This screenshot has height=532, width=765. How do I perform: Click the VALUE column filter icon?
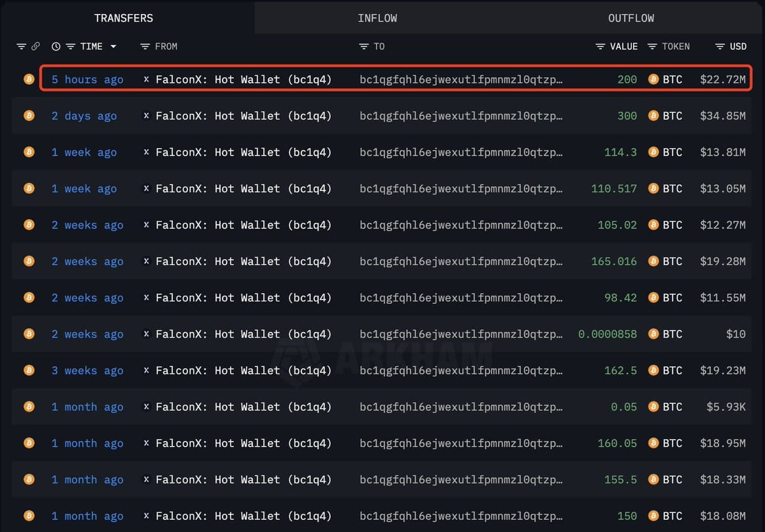pyautogui.click(x=601, y=47)
